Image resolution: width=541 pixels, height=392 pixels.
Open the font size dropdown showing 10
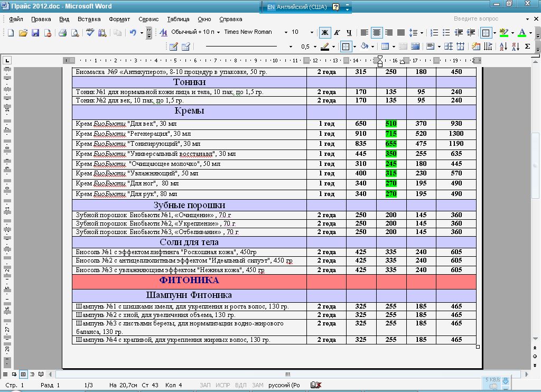[x=312, y=32]
